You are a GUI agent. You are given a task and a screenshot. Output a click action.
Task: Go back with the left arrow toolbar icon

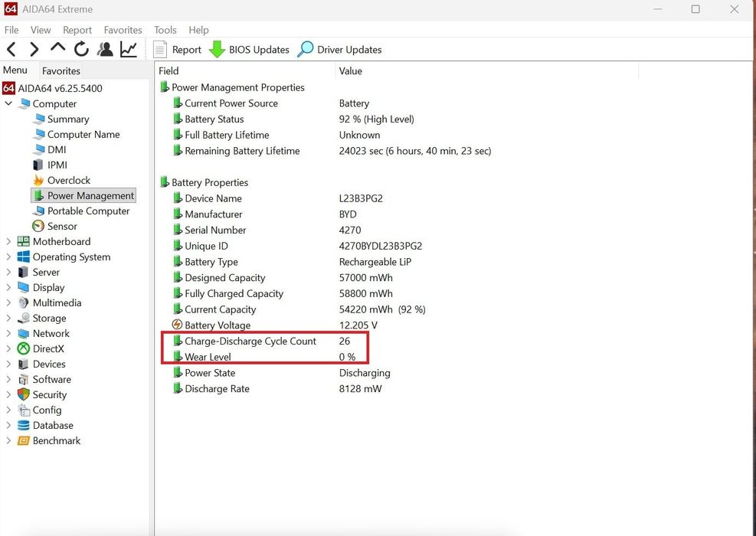(11, 49)
